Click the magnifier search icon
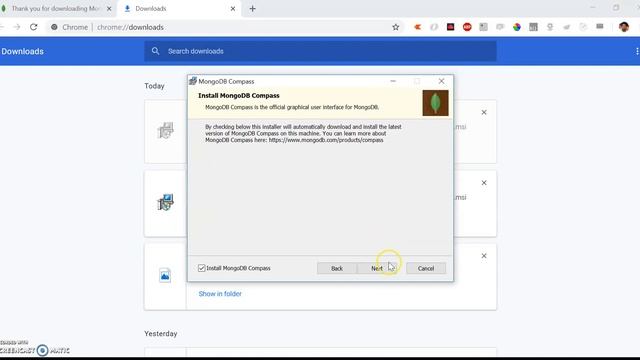The height and width of the screenshot is (360, 640). pos(156,51)
